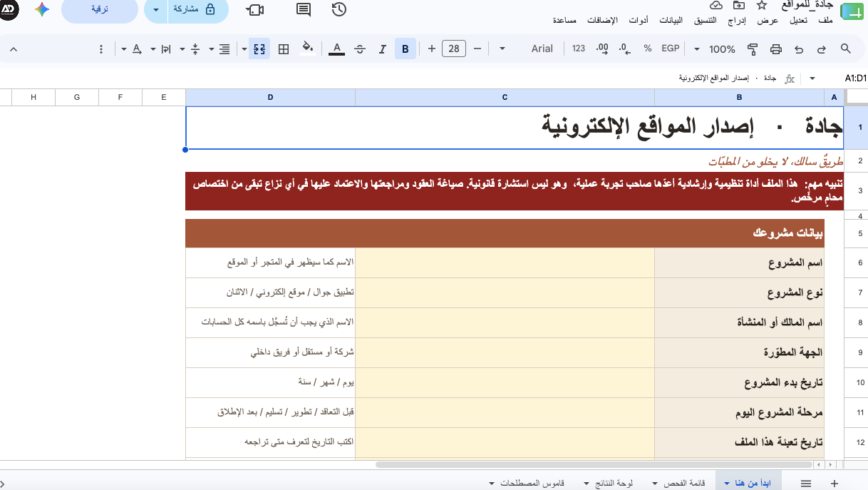Open the search the menus tool
Screen dimensions: 868x490
click(x=846, y=49)
